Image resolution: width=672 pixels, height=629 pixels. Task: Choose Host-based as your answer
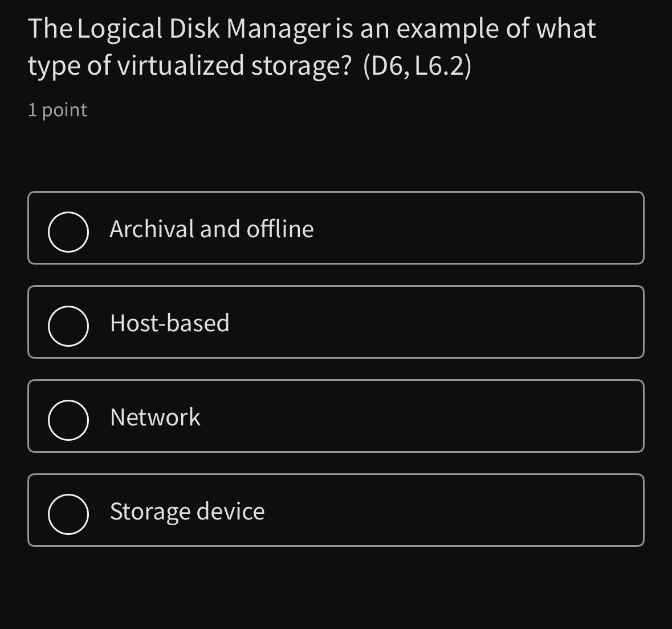click(169, 323)
